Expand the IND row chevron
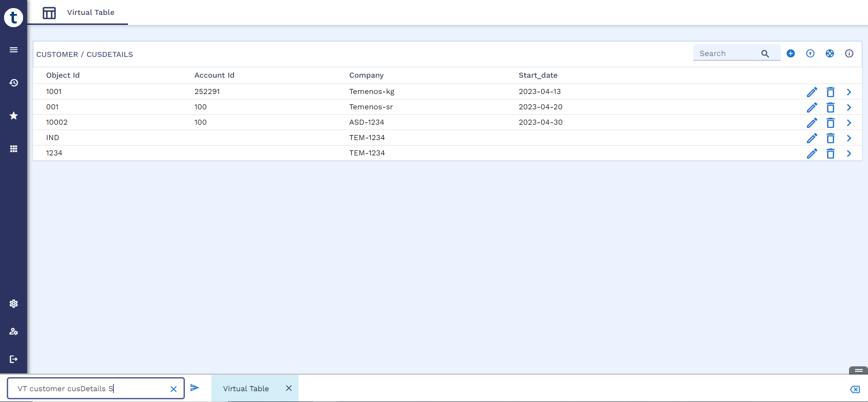 [x=849, y=138]
